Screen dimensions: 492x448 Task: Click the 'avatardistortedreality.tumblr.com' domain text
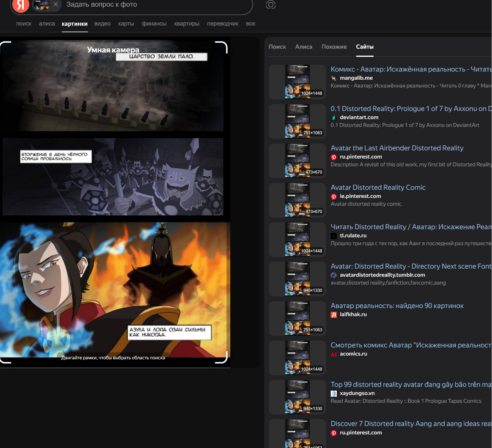tap(382, 275)
